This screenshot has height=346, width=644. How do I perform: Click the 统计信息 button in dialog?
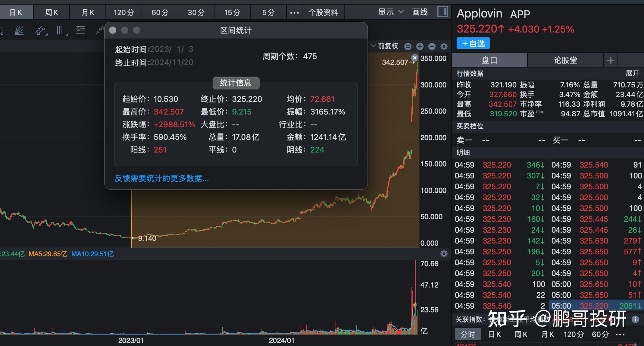(236, 83)
